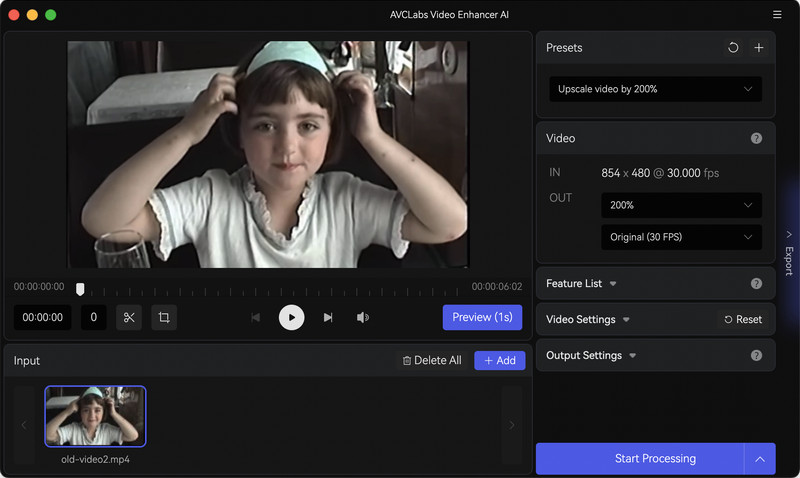Open the Original (30 FPS) dropdown

(681, 238)
